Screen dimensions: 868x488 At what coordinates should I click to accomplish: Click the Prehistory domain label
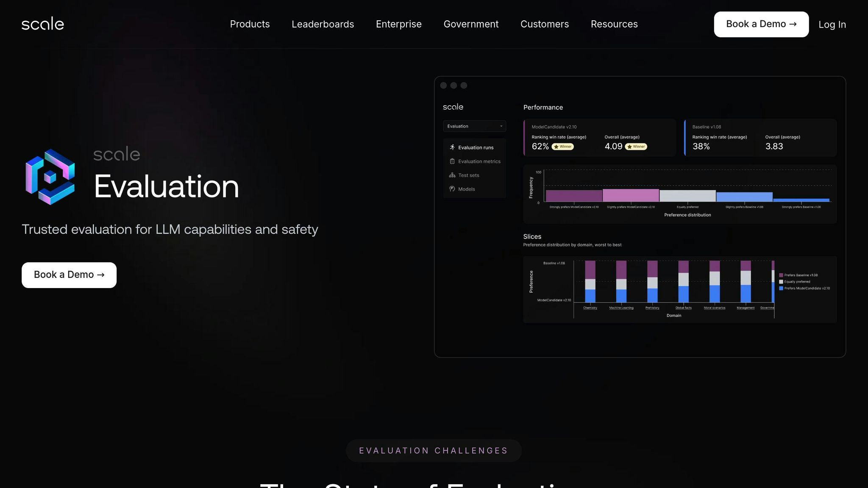point(652,308)
